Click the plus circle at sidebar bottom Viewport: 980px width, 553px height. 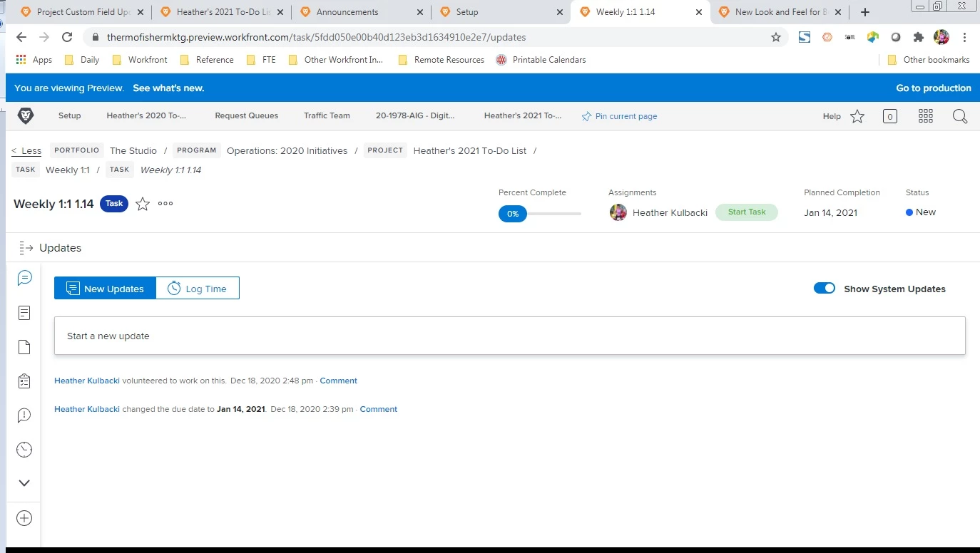point(24,518)
